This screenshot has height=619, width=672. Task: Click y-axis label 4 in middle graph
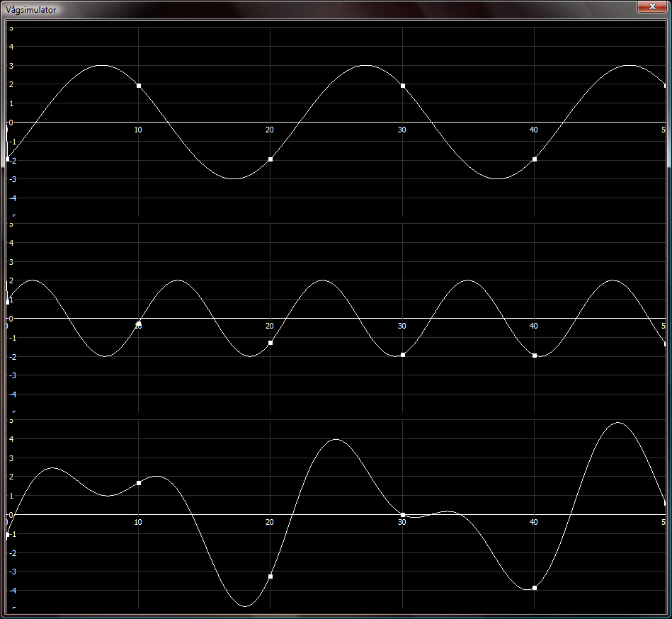(x=11, y=243)
